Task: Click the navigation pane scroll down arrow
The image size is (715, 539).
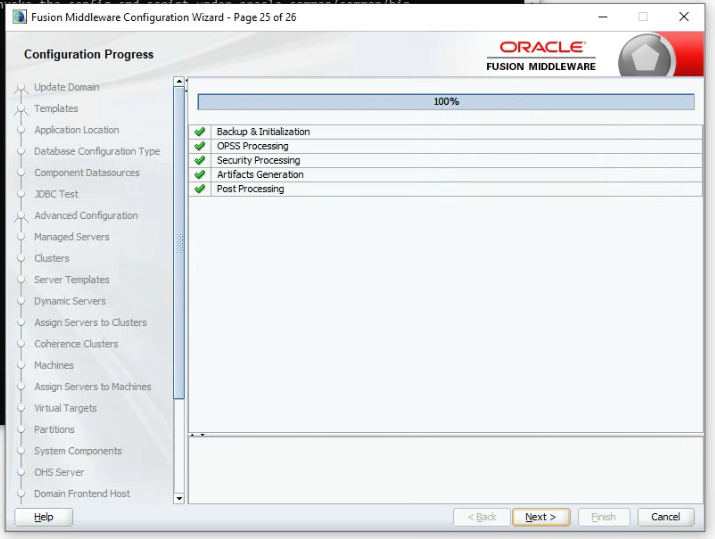Action: (x=179, y=498)
